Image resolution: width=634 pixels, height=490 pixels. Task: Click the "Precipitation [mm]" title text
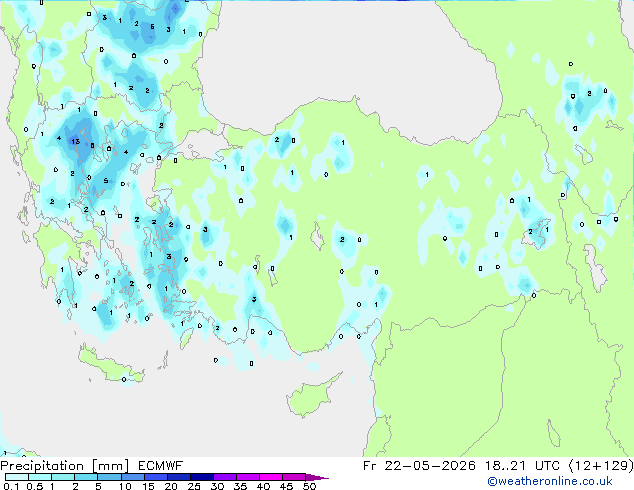(x=65, y=466)
